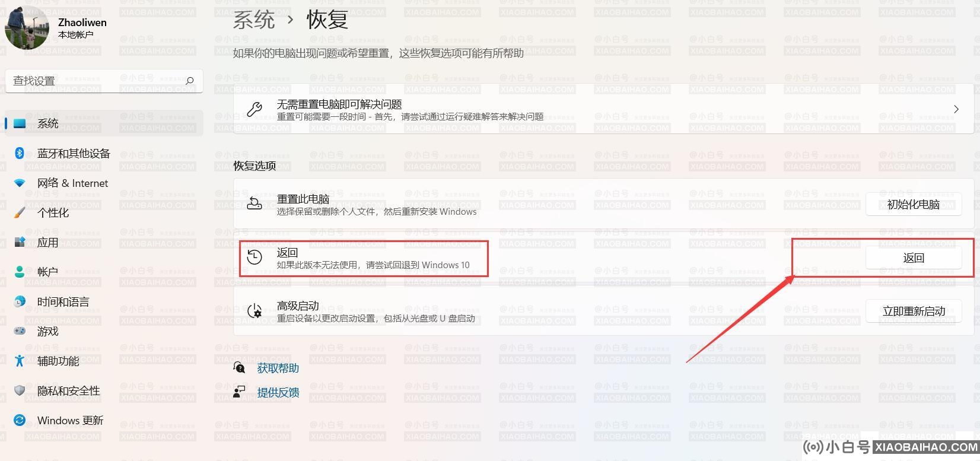Click the 高级启动 power gear icon

254,311
